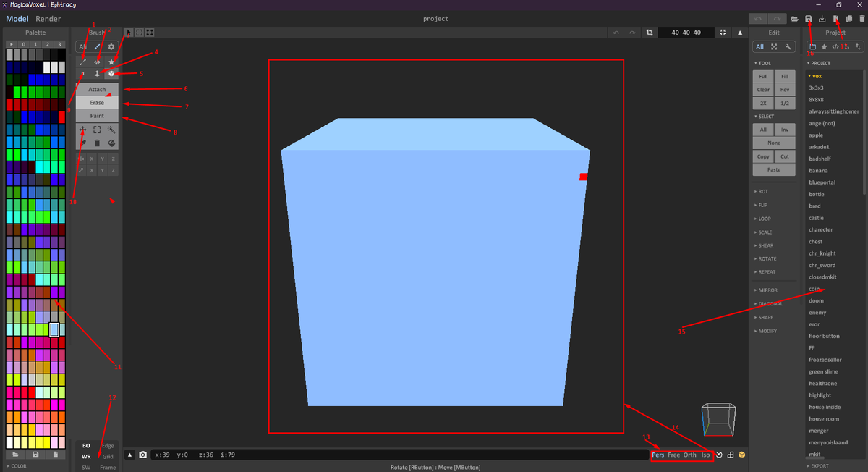Delete the project with top-right trash icon
The height and width of the screenshot is (472, 868).
861,19
